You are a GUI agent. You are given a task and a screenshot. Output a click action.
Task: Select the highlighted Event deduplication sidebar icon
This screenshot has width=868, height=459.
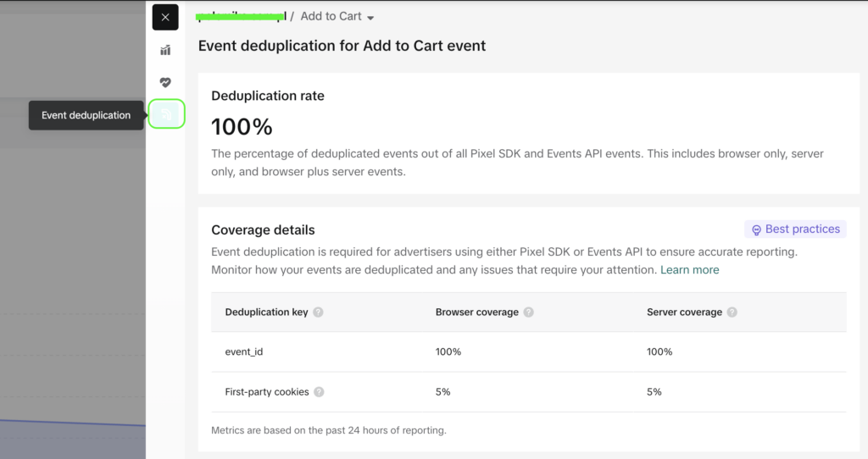point(166,114)
